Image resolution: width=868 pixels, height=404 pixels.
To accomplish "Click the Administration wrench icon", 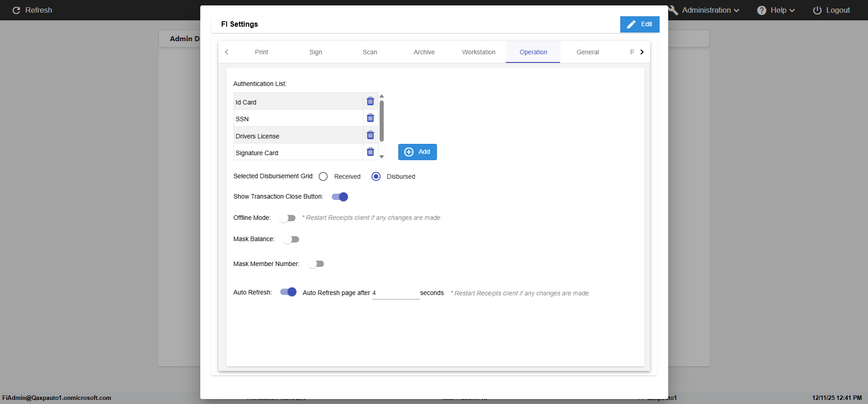I will point(674,10).
